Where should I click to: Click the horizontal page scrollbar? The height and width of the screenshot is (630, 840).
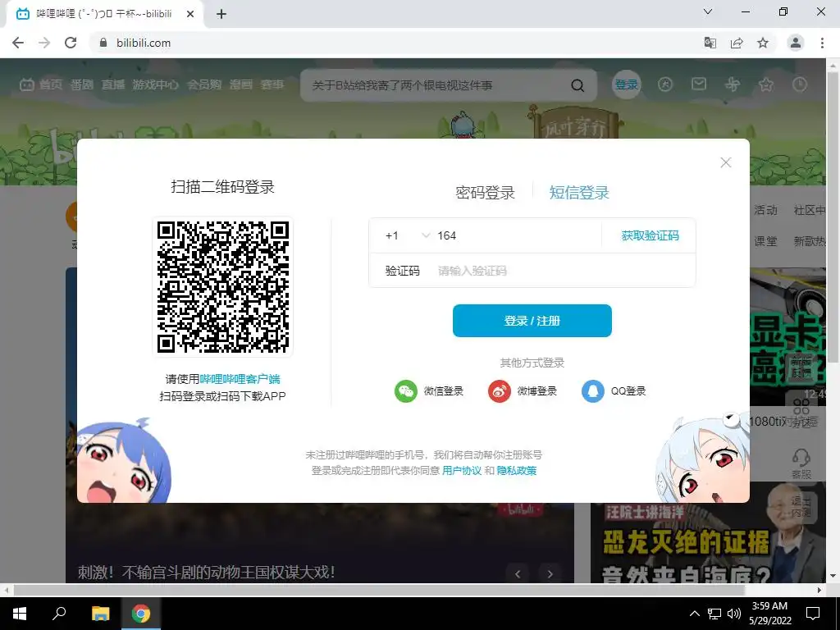click(379, 590)
